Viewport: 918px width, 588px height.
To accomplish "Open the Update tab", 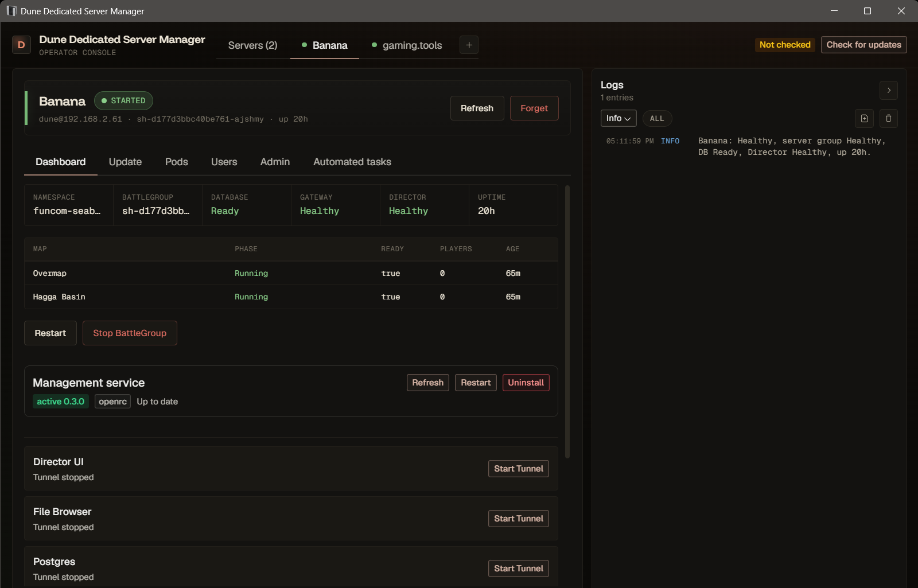I will (125, 162).
